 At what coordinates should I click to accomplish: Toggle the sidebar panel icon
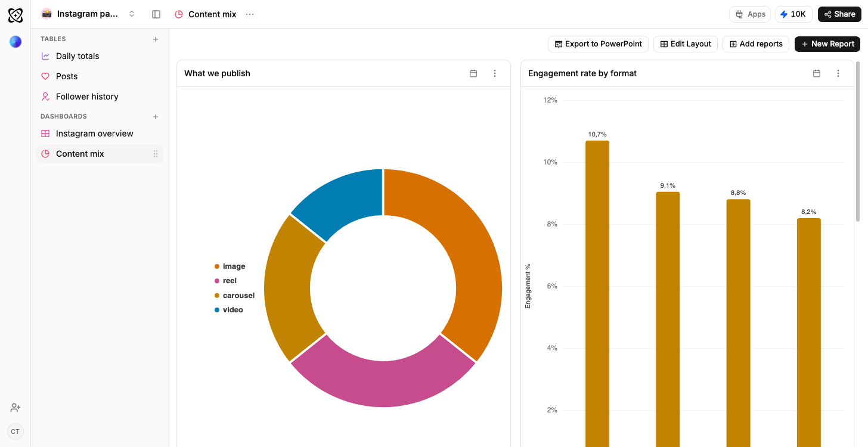coord(156,14)
